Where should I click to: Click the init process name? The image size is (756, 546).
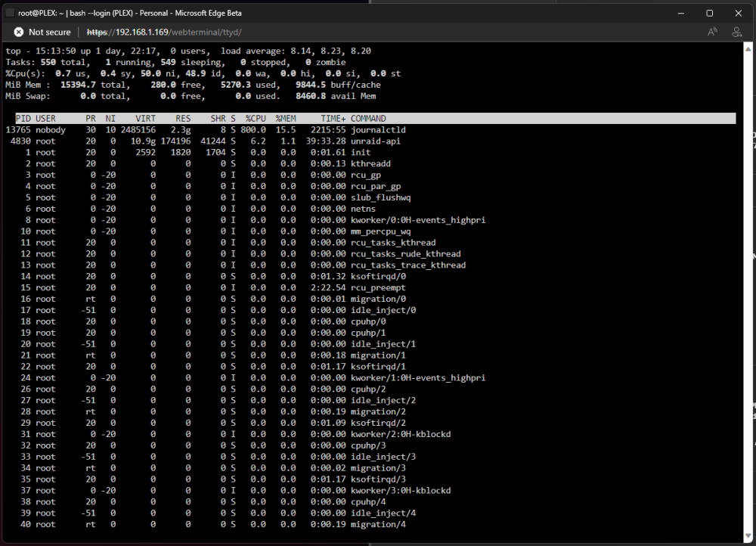tap(361, 153)
